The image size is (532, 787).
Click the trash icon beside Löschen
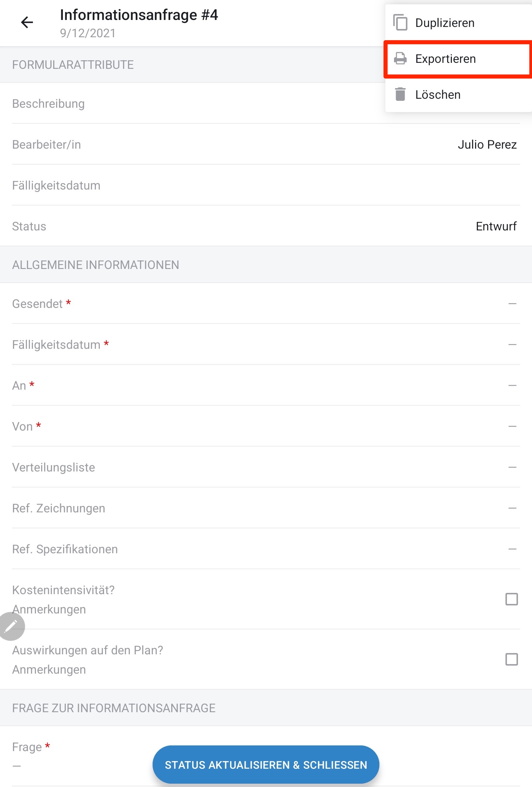400,94
